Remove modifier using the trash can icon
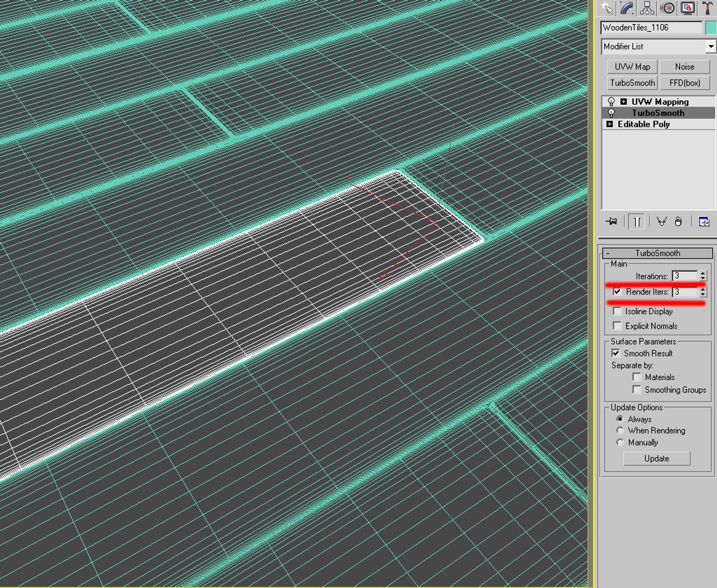The width and height of the screenshot is (717, 588). pyautogui.click(x=678, y=222)
